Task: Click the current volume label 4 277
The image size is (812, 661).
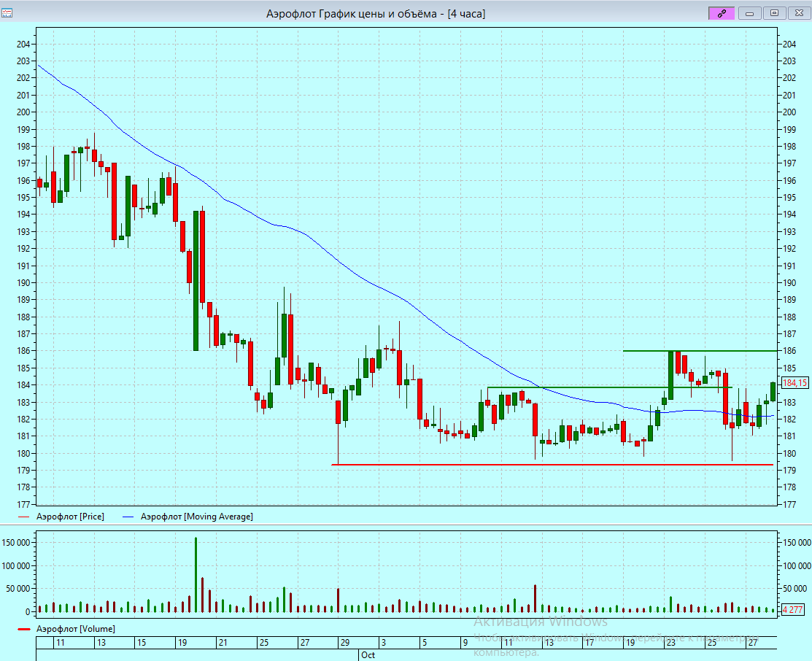Action: pyautogui.click(x=792, y=610)
